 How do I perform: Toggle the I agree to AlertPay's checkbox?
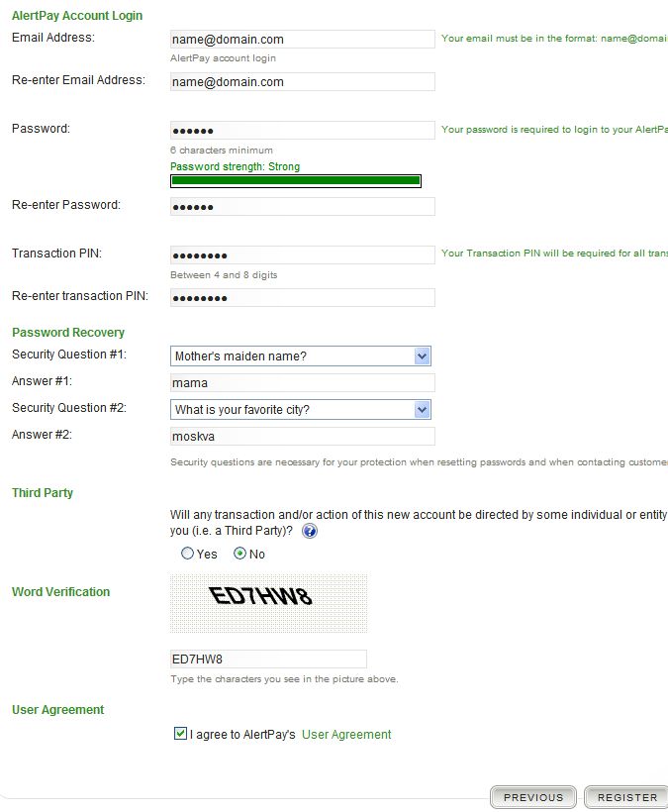pyautogui.click(x=180, y=734)
